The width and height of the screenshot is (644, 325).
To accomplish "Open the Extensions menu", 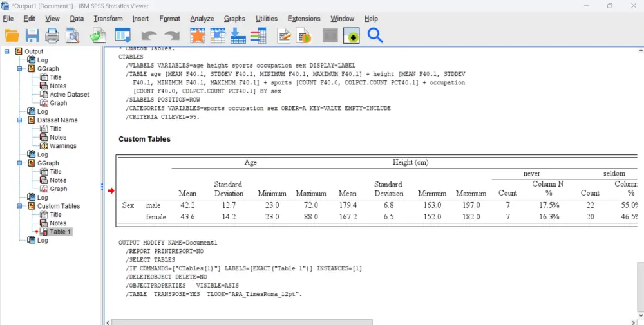I will [x=304, y=19].
